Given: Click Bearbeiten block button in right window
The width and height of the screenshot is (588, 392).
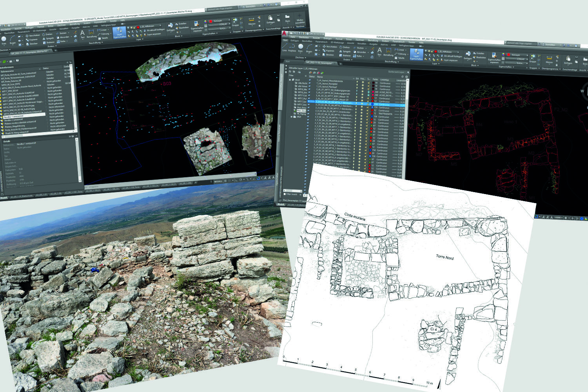Looking at the screenshot, I should point(479,57).
